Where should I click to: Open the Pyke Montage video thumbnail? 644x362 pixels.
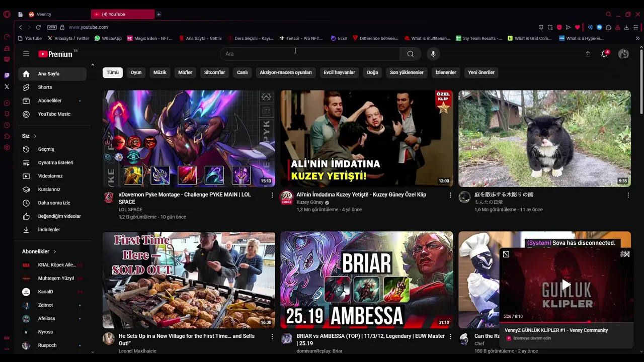point(189,139)
